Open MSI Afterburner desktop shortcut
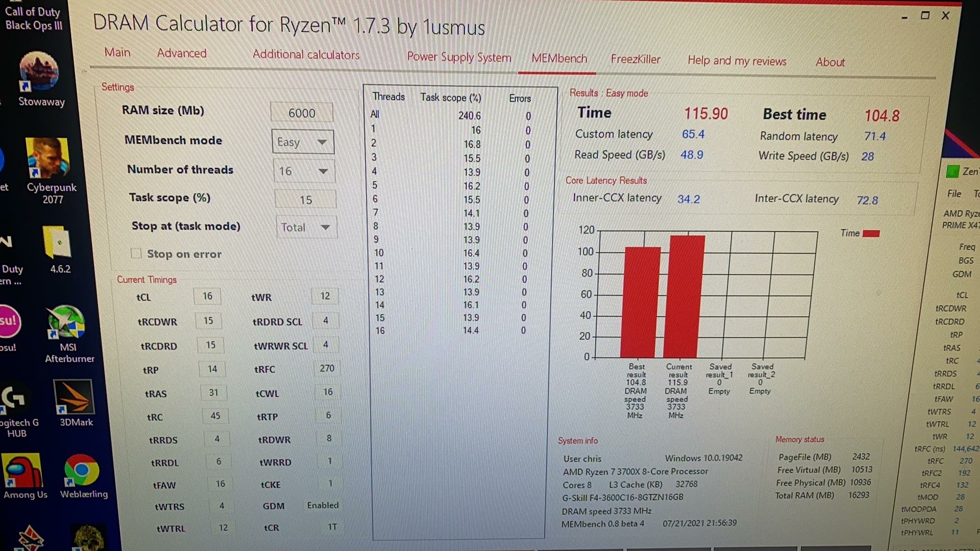 click(x=68, y=334)
